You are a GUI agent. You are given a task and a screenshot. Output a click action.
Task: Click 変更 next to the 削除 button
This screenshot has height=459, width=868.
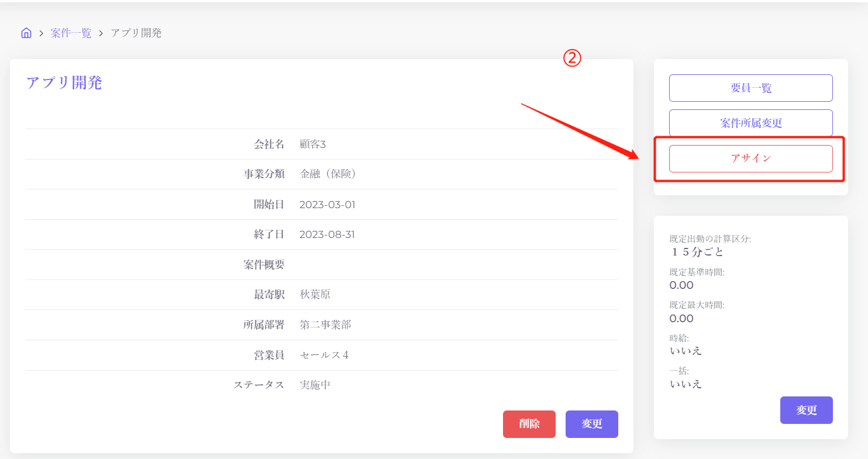(591, 424)
